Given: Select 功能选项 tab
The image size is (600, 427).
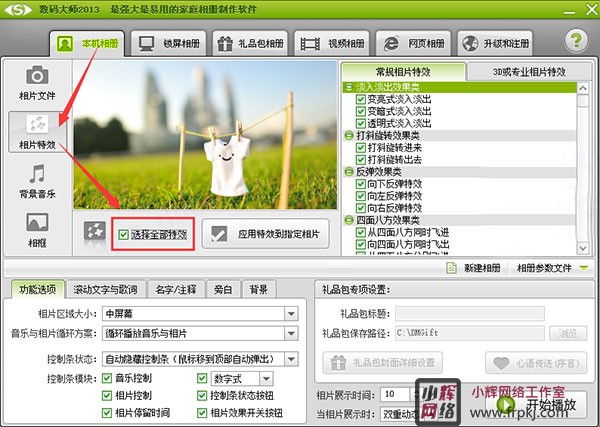Looking at the screenshot, I should tap(38, 289).
